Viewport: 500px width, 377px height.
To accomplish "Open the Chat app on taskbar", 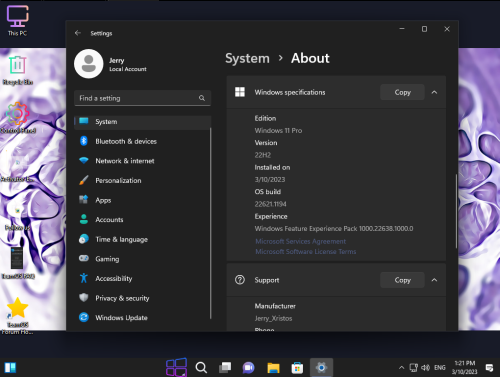I will [x=249, y=368].
